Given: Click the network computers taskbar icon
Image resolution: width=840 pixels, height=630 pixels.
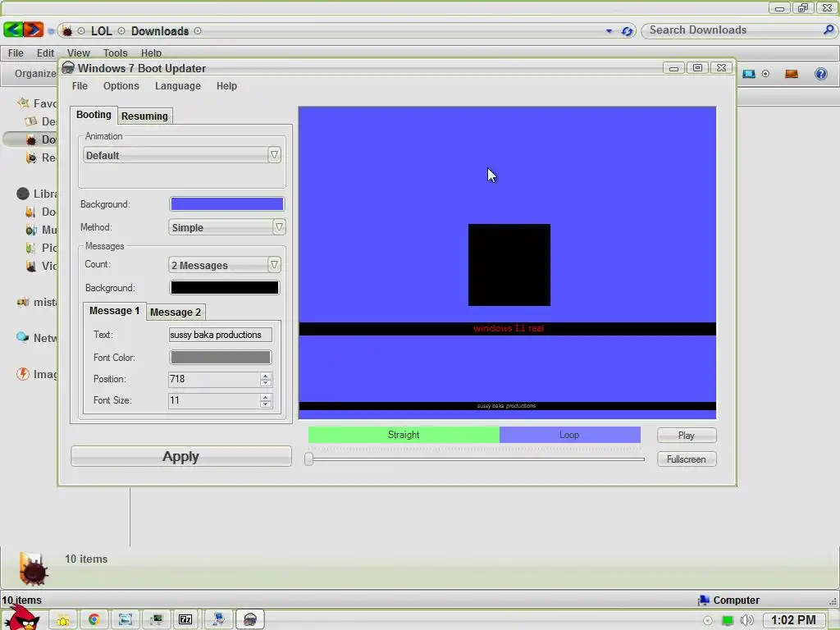Looking at the screenshot, I should 218,620.
